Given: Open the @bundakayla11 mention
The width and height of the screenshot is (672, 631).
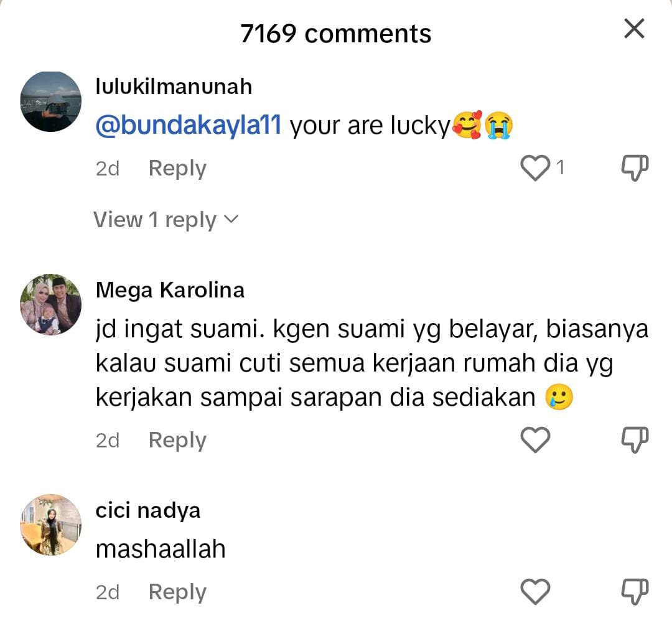Looking at the screenshot, I should click(x=188, y=126).
